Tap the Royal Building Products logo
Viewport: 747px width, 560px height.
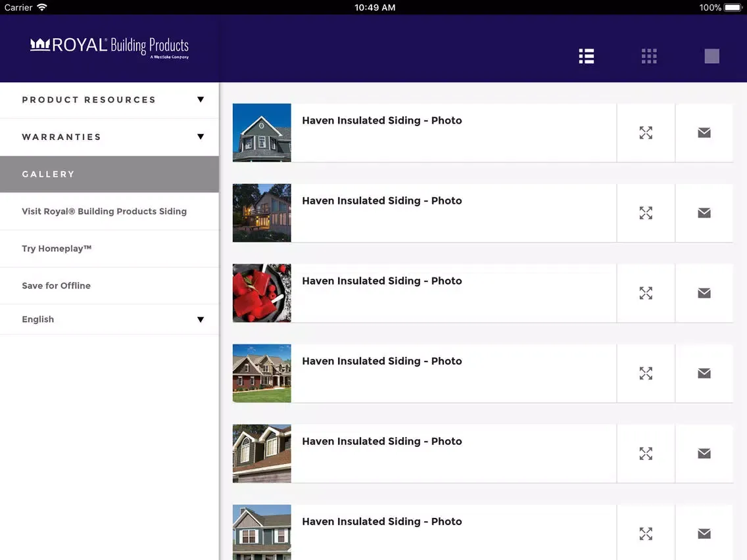pyautogui.click(x=110, y=47)
